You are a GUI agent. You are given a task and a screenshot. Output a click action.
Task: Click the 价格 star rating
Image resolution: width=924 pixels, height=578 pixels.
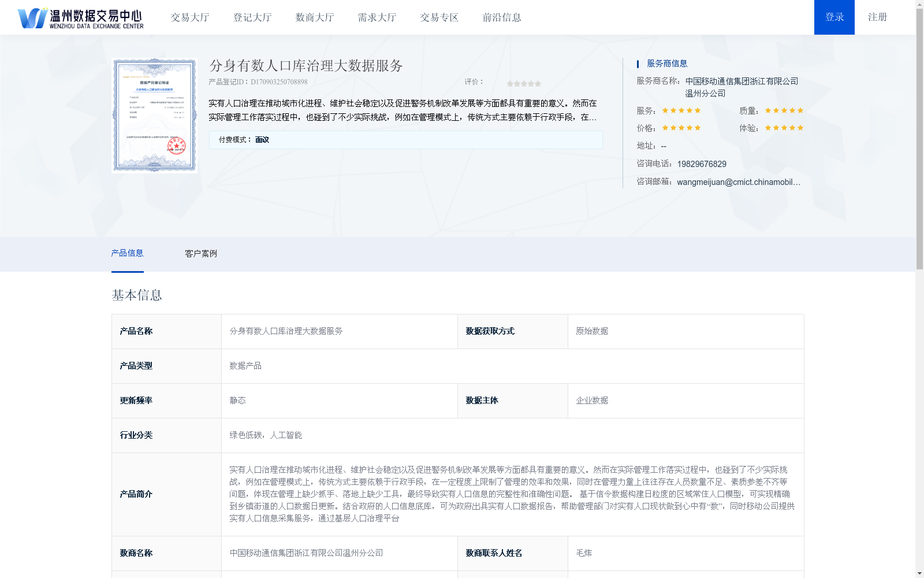[681, 128]
